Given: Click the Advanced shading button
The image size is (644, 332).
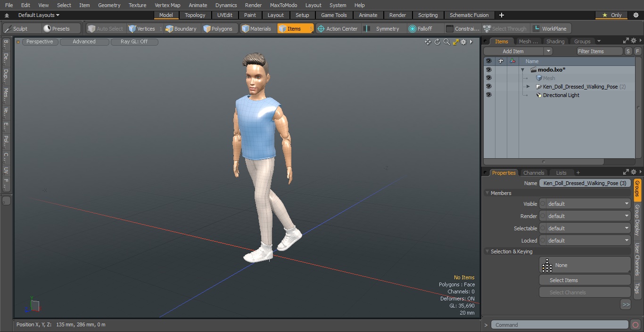Looking at the screenshot, I should (x=84, y=42).
